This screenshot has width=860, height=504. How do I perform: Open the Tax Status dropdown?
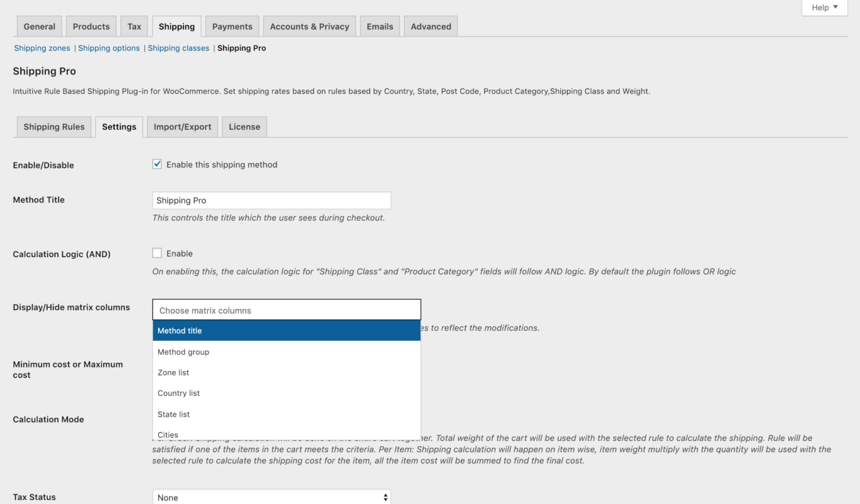272,497
